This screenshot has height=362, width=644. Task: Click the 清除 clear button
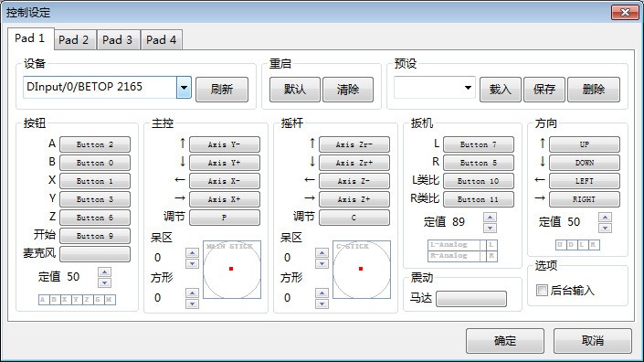pyautogui.click(x=348, y=90)
